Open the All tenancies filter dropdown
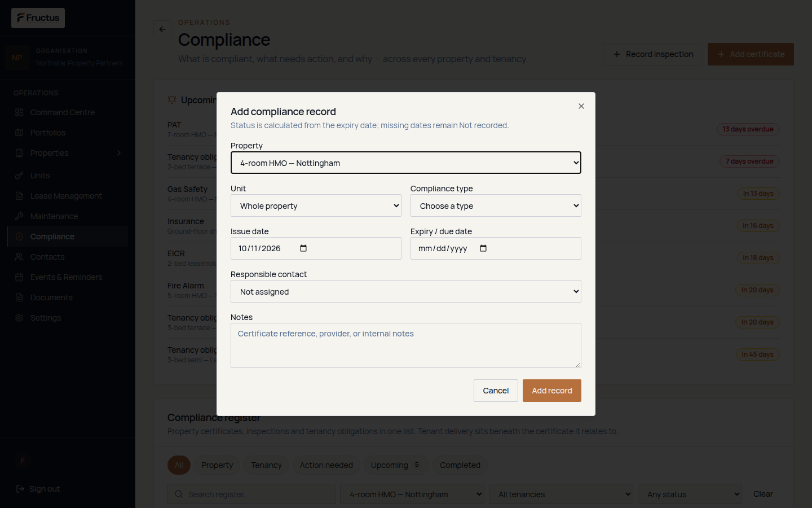This screenshot has height=508, width=812. point(561,494)
